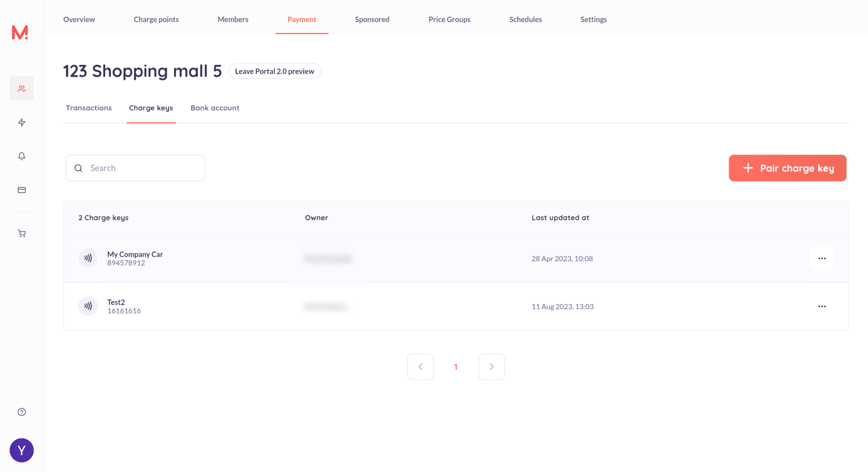Go to next page arrow

tap(491, 367)
